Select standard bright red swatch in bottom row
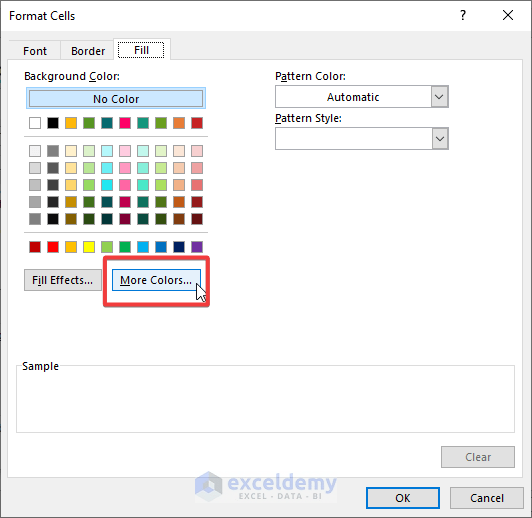Image resolution: width=532 pixels, height=518 pixels. click(53, 247)
